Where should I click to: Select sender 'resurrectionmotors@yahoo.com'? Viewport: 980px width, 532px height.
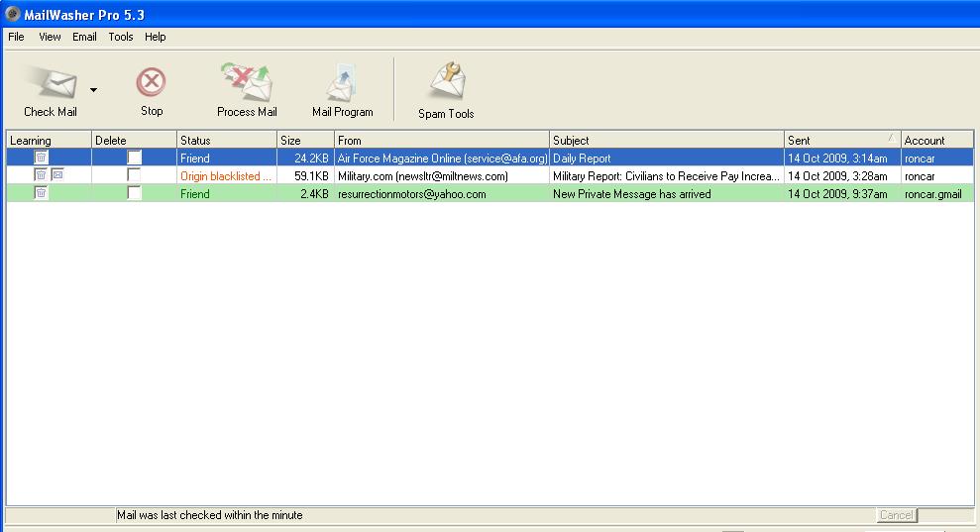tap(412, 194)
